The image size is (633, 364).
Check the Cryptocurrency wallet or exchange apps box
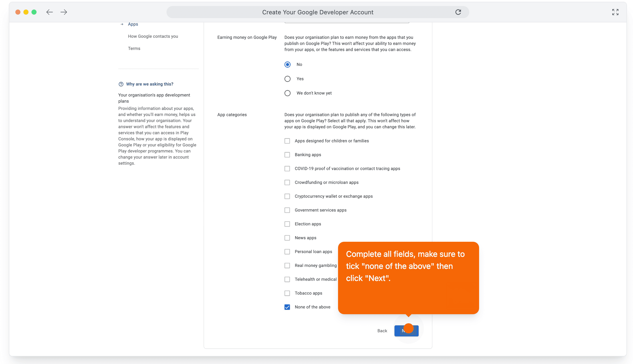coord(287,196)
